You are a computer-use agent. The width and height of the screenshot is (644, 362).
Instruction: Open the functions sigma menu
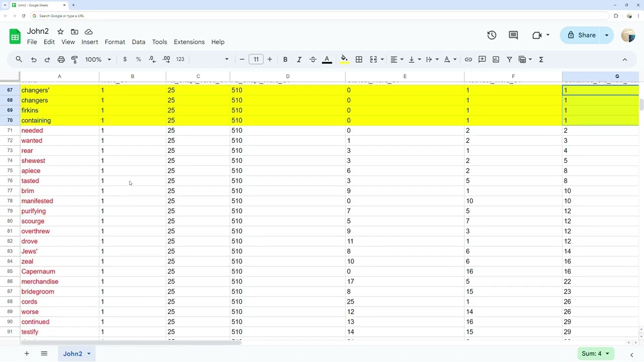[x=541, y=59]
